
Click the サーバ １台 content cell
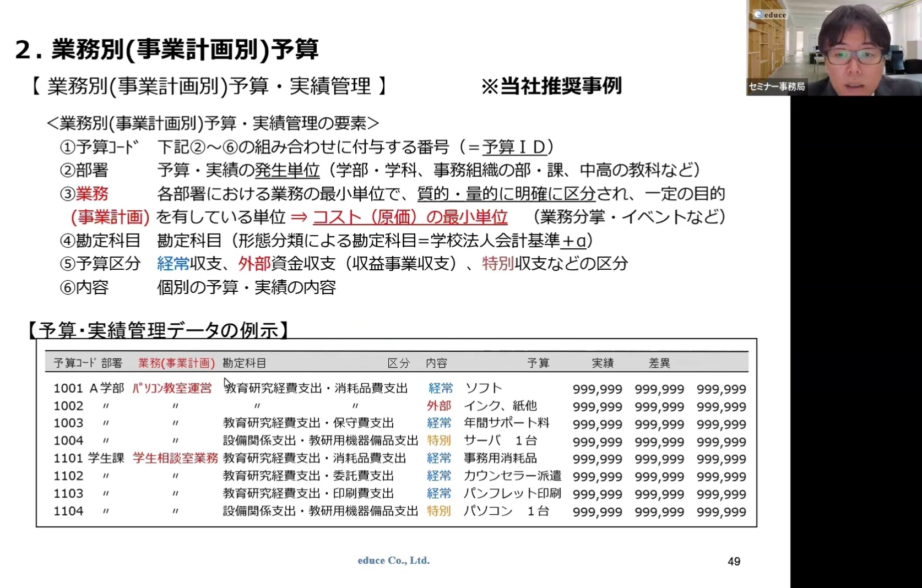pyautogui.click(x=500, y=441)
